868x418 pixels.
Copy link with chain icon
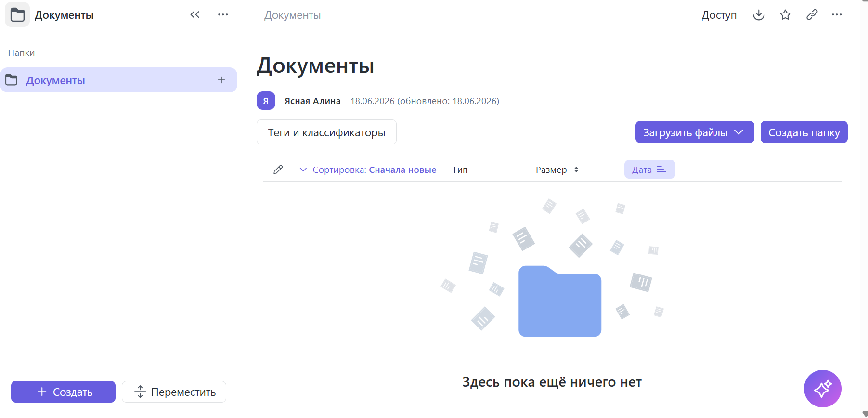pyautogui.click(x=812, y=15)
